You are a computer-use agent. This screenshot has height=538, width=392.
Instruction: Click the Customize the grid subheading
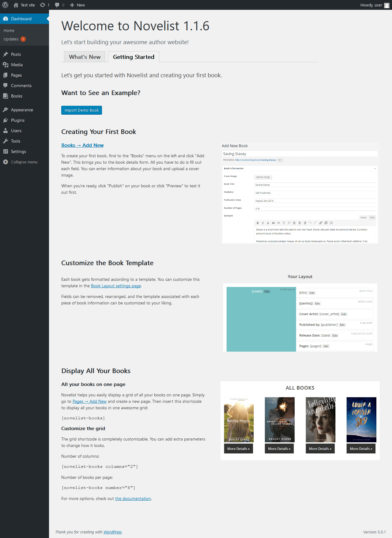[83, 429]
